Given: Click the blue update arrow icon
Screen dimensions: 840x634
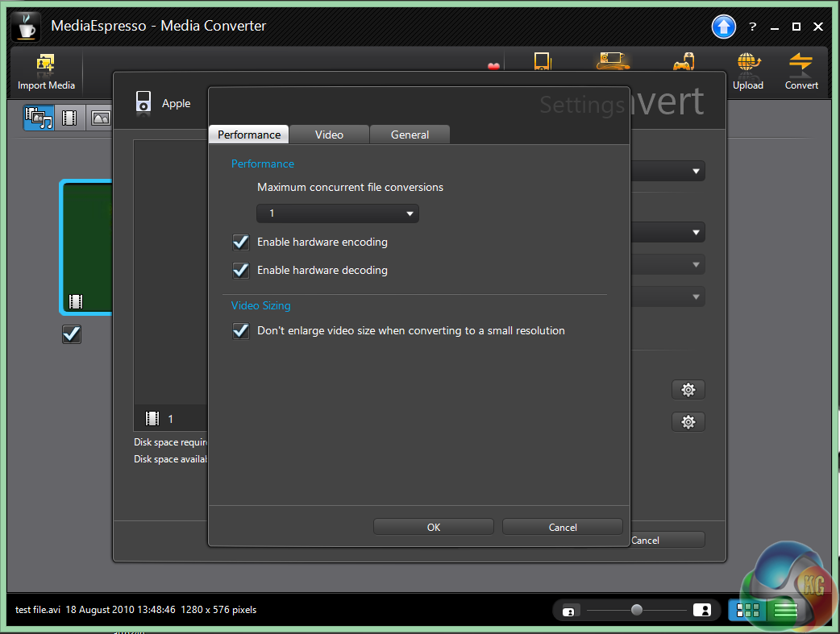Looking at the screenshot, I should click(x=723, y=27).
